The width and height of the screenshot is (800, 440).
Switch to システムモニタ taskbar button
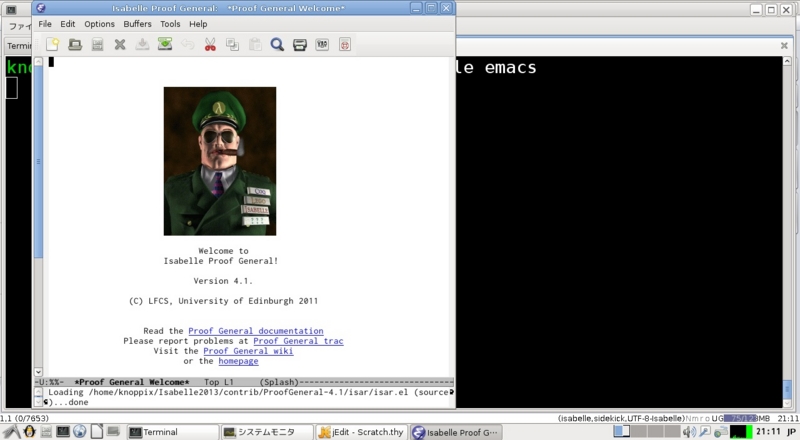click(267, 432)
